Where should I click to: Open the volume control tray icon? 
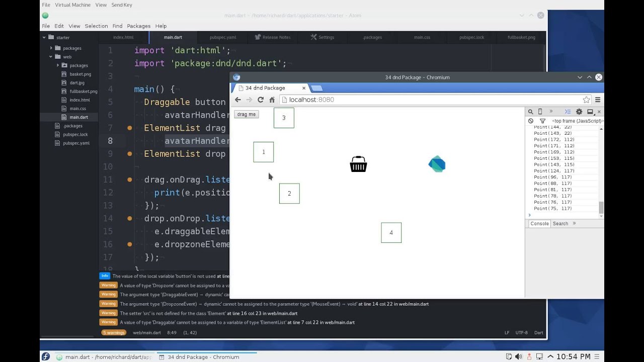click(520, 356)
